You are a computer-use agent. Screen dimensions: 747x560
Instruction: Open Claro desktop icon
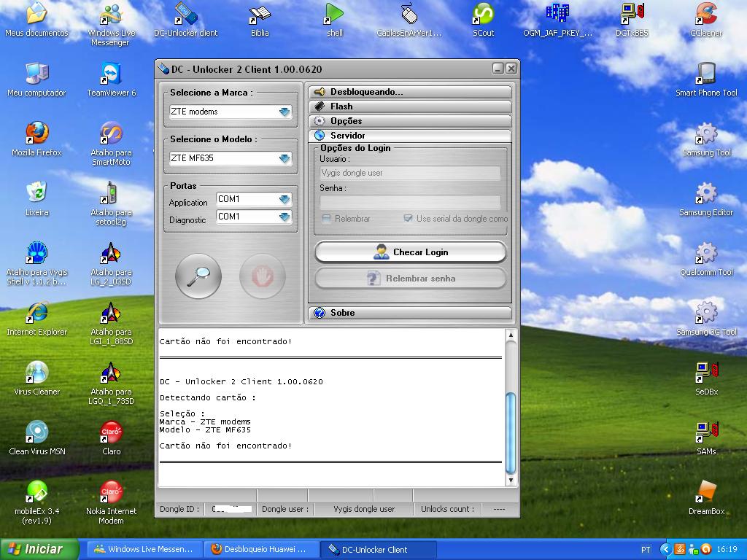(x=111, y=438)
